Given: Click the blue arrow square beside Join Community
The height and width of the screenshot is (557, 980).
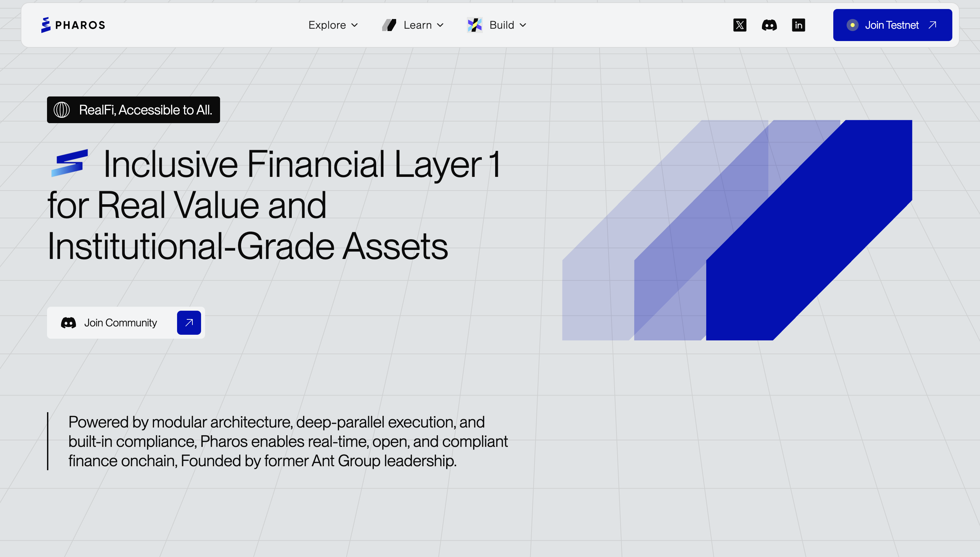Looking at the screenshot, I should 189,322.
